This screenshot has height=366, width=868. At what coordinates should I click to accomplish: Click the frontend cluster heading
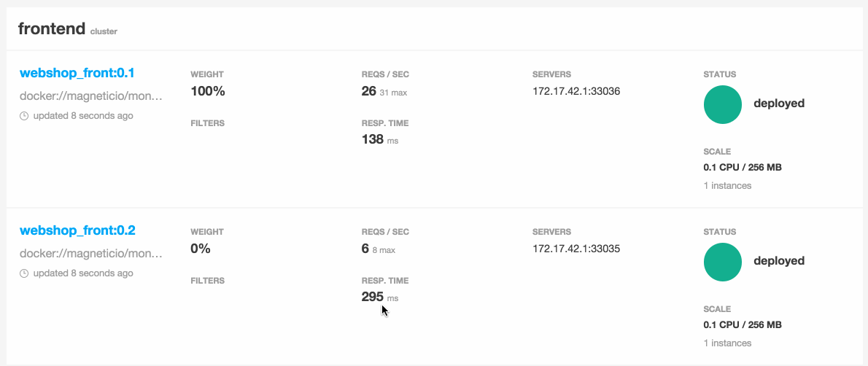52,28
